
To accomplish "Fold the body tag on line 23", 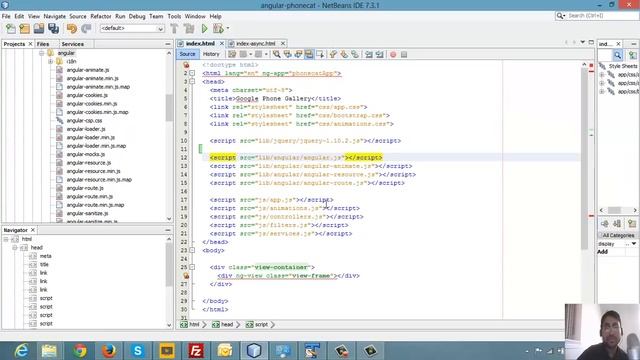I will 192,251.
